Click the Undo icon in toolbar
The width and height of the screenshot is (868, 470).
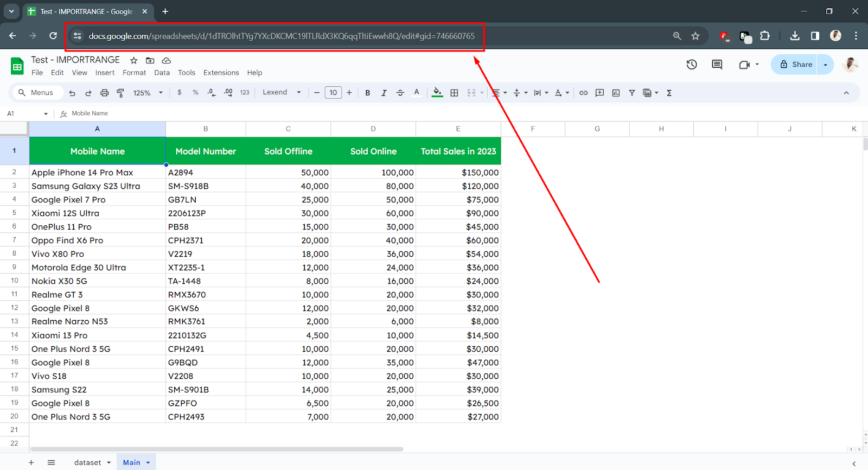tap(72, 93)
